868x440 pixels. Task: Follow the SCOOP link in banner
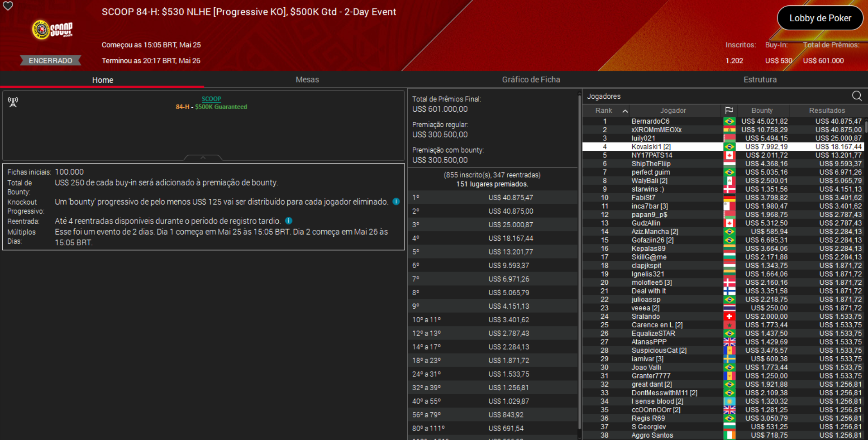pos(211,99)
